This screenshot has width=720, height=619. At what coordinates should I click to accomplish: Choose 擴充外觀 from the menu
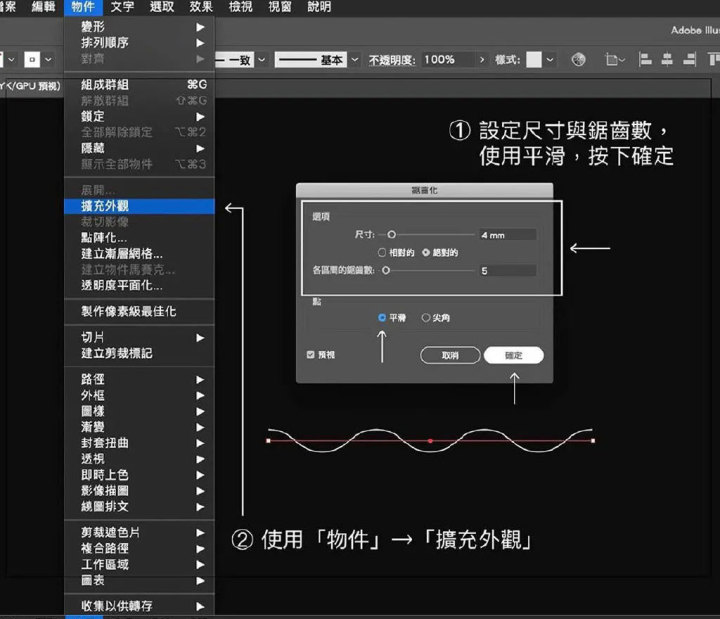click(140, 206)
